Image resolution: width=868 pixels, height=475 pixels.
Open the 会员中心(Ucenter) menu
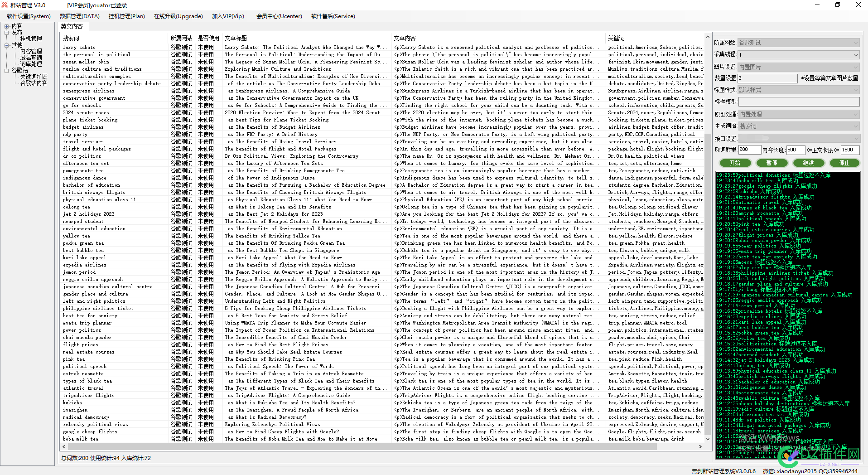tap(279, 16)
